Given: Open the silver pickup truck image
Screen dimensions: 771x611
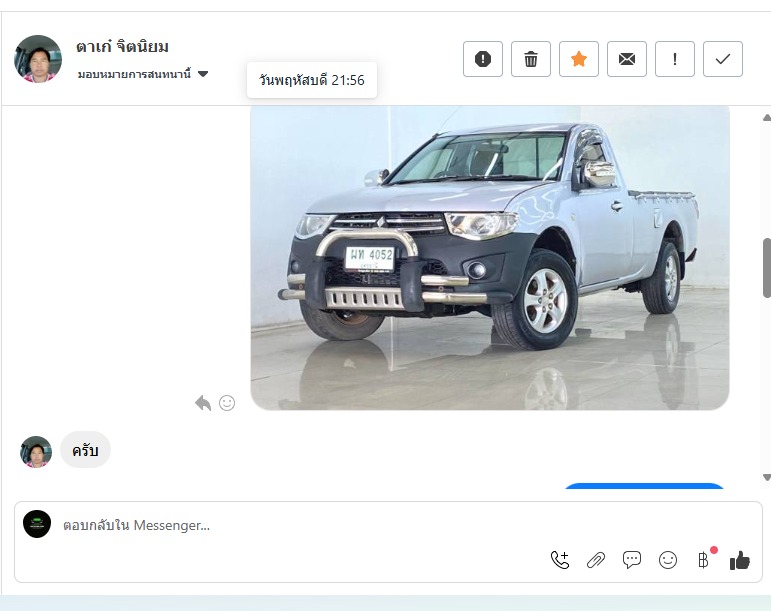Looking at the screenshot, I should click(x=490, y=258).
